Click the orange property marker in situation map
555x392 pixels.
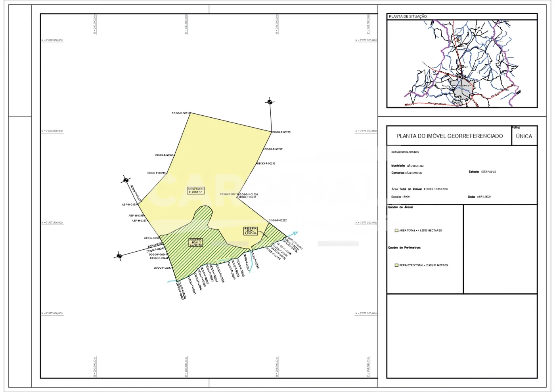[458, 40]
